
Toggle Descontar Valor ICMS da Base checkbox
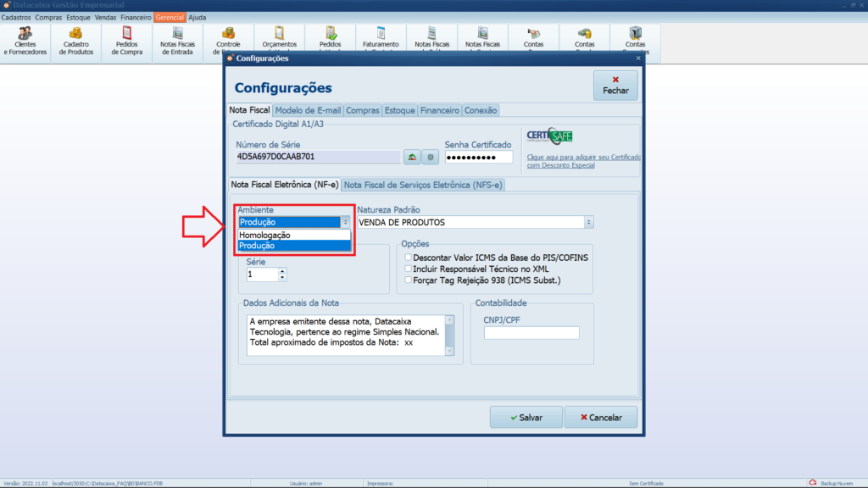click(408, 258)
